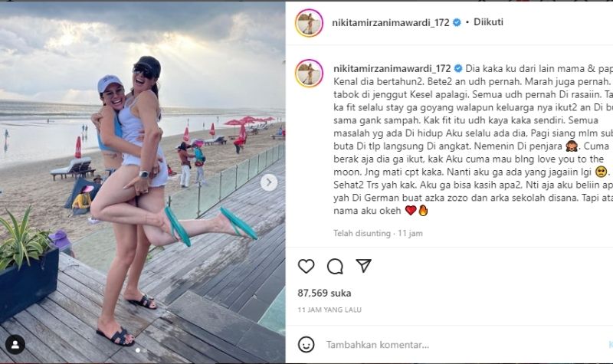View list of 87,569 suka

pos(324,293)
